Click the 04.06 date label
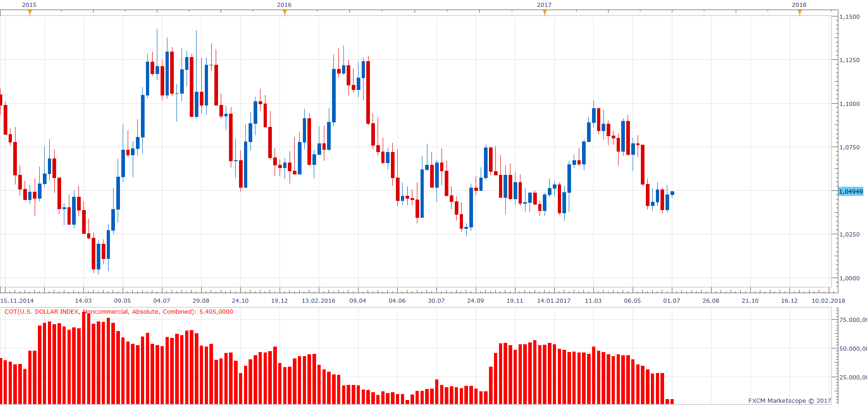 [397, 300]
